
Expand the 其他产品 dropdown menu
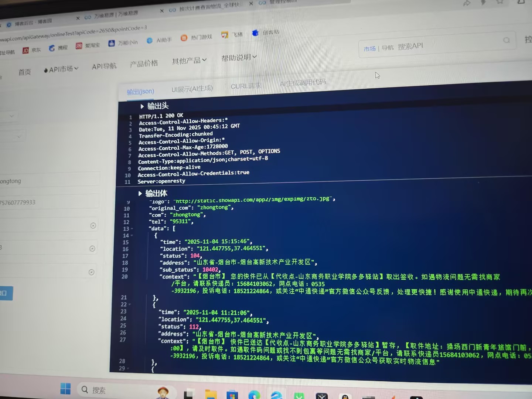tap(189, 61)
